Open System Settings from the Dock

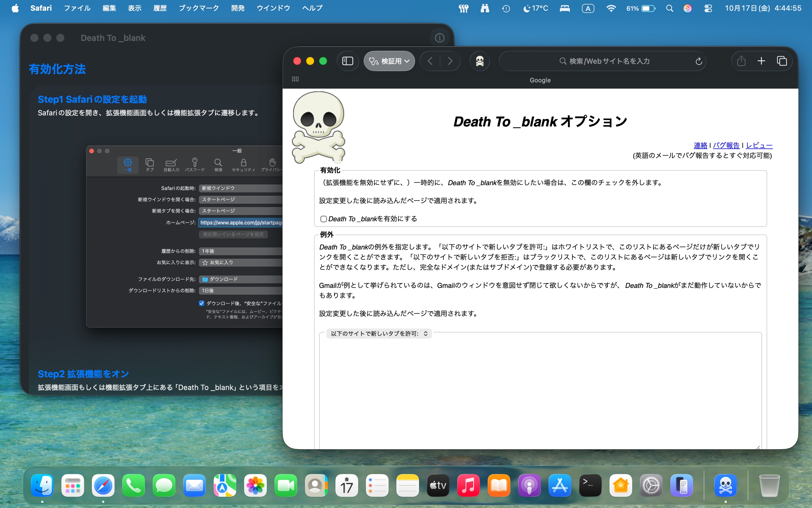[x=651, y=485]
